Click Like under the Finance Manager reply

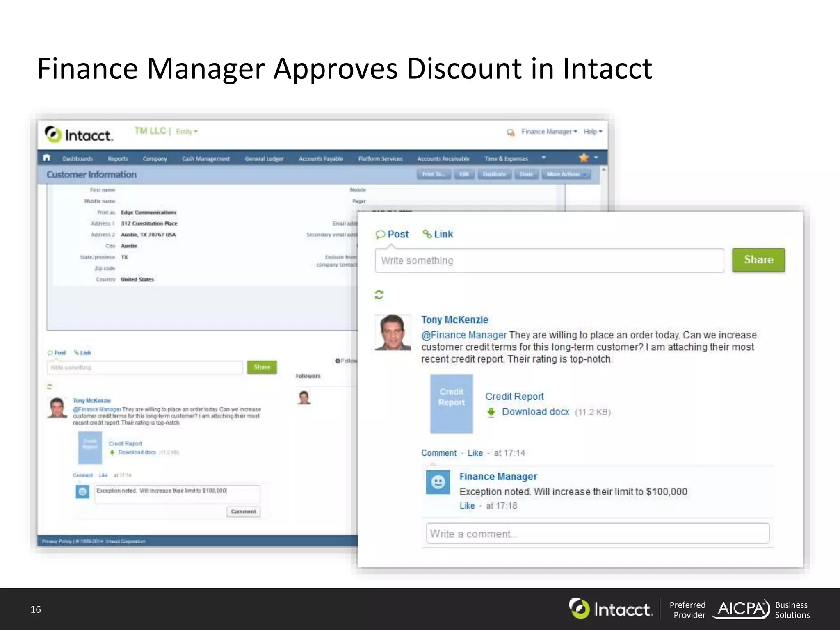pos(467,506)
